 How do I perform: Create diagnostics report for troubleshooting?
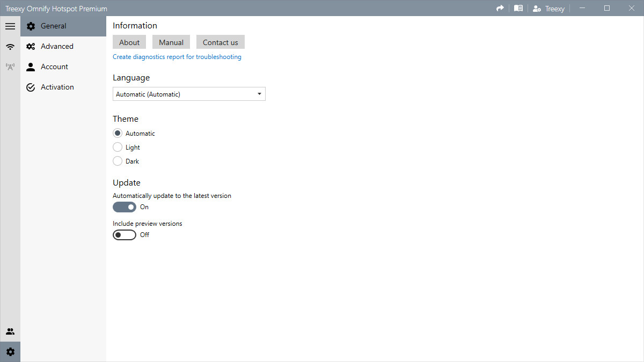coord(177,56)
